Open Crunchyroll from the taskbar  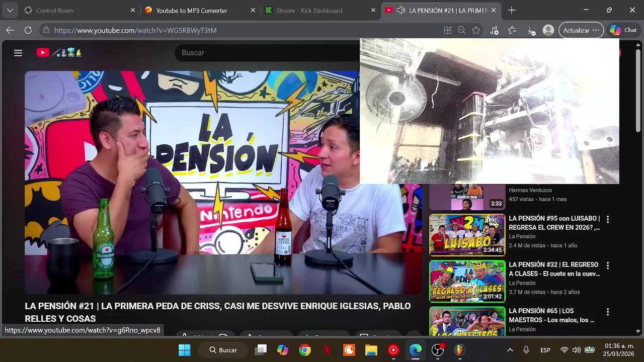(349, 350)
